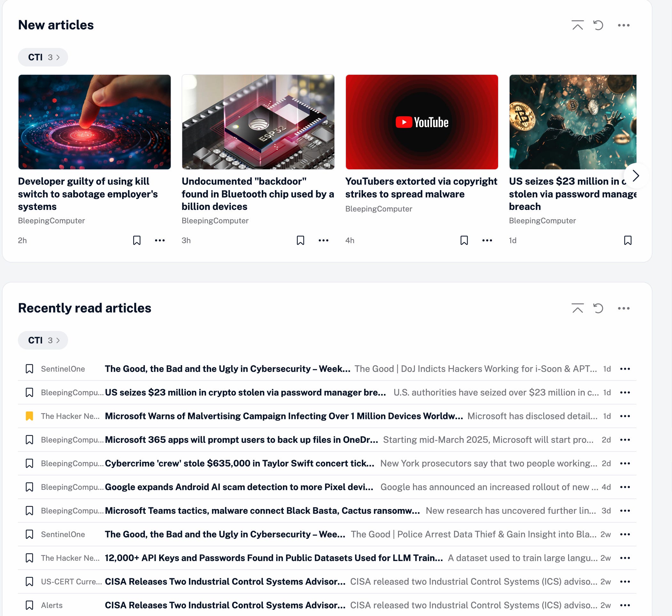Bookmark Microsoft 365 apps OneDrive row
The image size is (672, 616).
pos(29,440)
